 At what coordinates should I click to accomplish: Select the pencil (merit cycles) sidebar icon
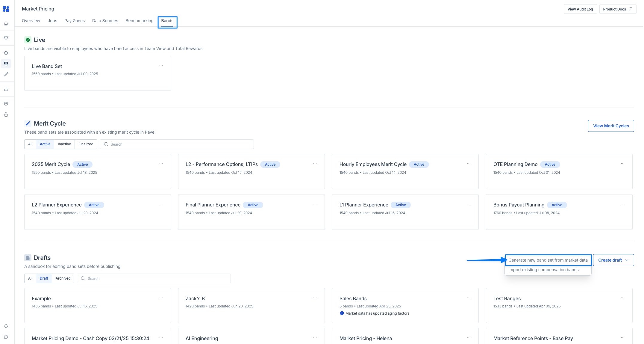6,74
